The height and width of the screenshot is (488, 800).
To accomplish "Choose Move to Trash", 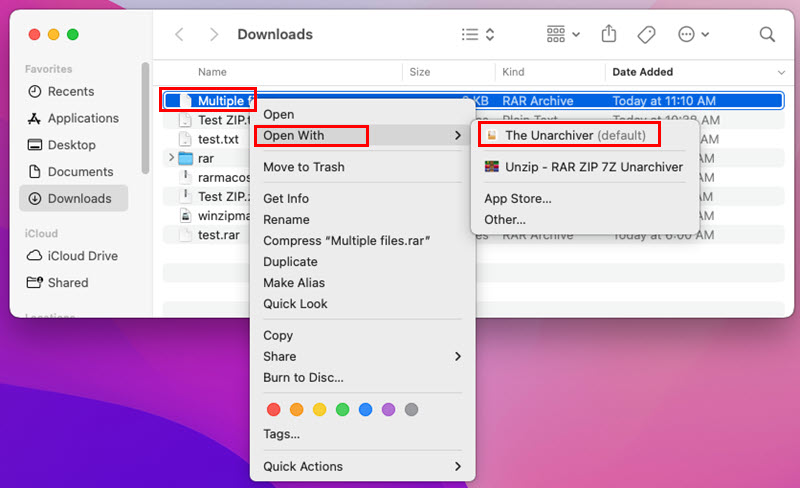I will [304, 167].
